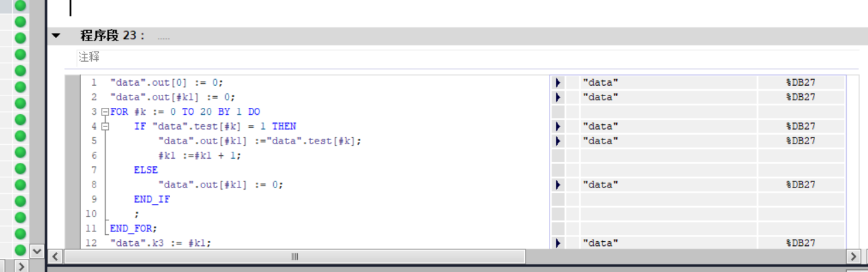
Task: Select the 程序段 23 network title
Action: 113,36
